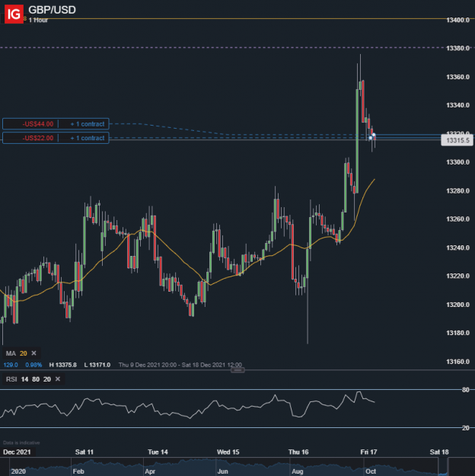Click the 13160.0 price axis label

(457, 362)
